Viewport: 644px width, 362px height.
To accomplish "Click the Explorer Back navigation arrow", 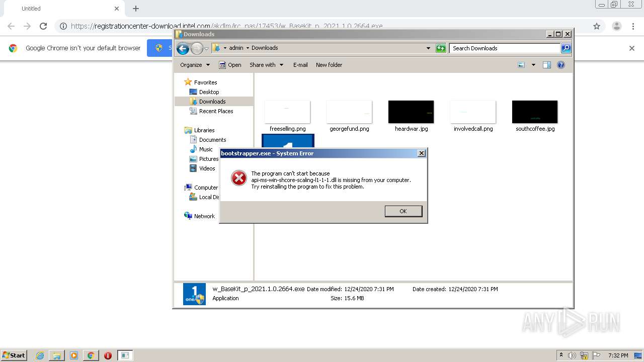I will tap(183, 48).
